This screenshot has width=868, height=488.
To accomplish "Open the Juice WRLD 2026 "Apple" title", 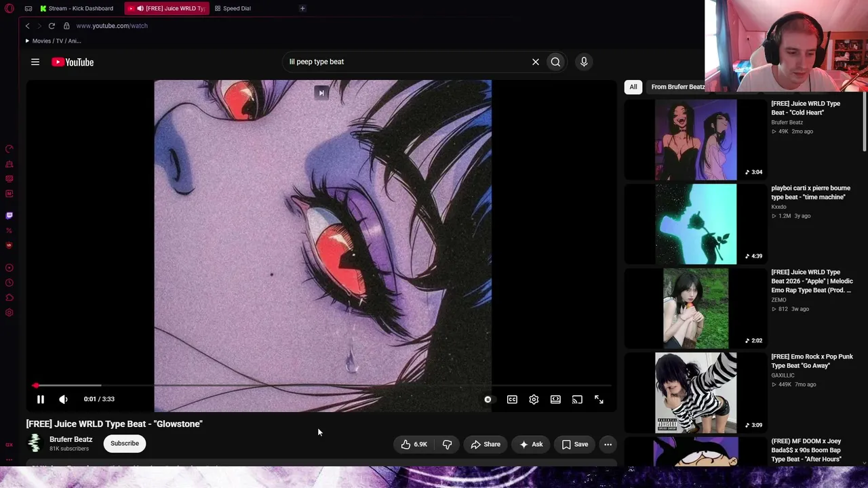I will 812,281.
